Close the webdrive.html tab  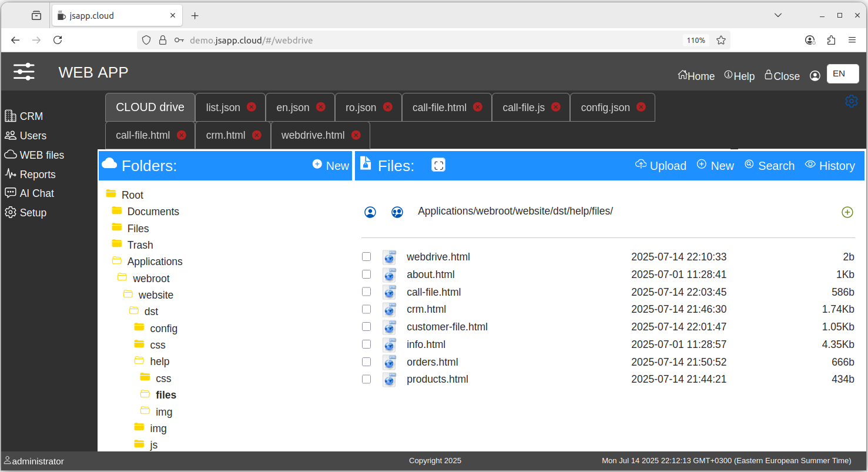pos(356,135)
